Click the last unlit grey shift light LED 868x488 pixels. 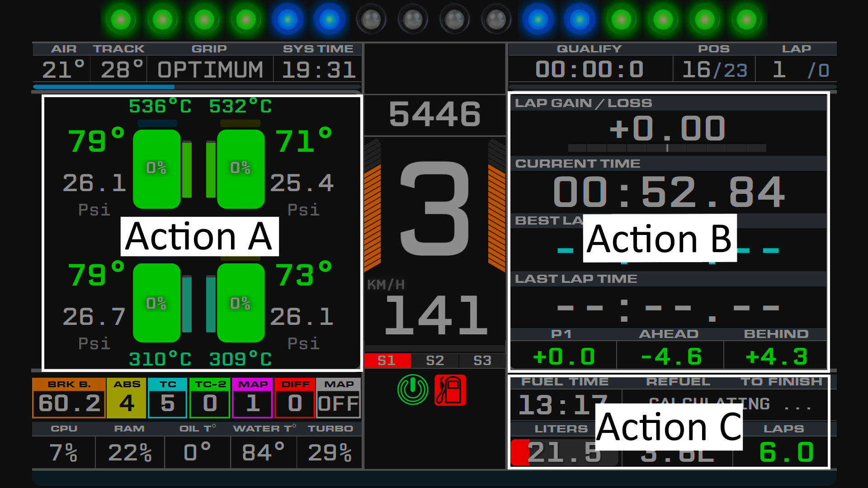[x=496, y=19]
